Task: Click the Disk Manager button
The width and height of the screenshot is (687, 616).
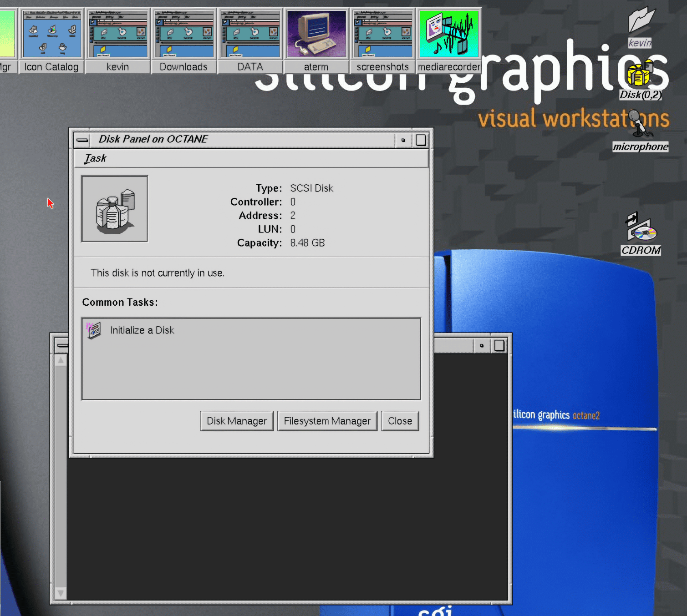Action: click(237, 421)
